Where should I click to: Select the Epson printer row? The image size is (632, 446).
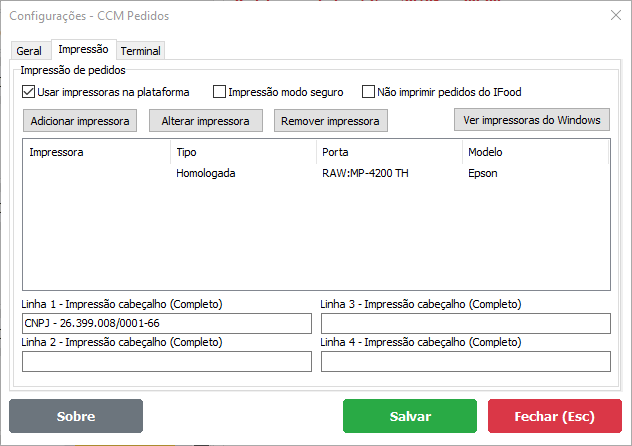(x=315, y=173)
